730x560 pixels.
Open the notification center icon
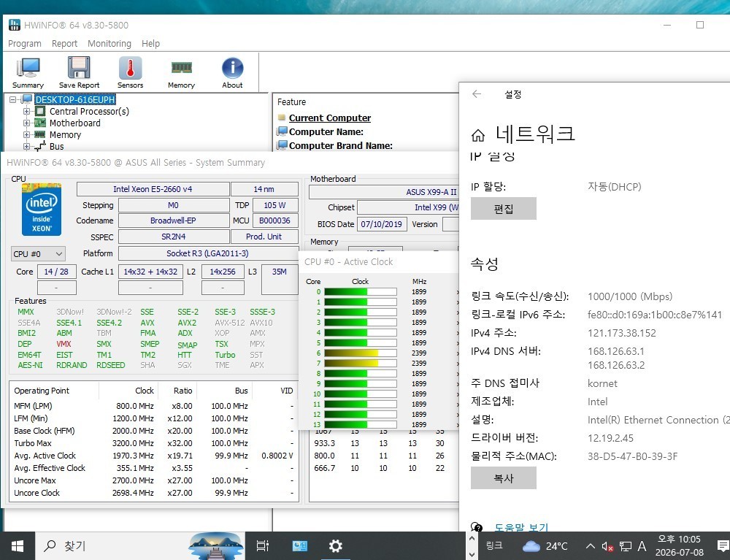click(x=723, y=546)
